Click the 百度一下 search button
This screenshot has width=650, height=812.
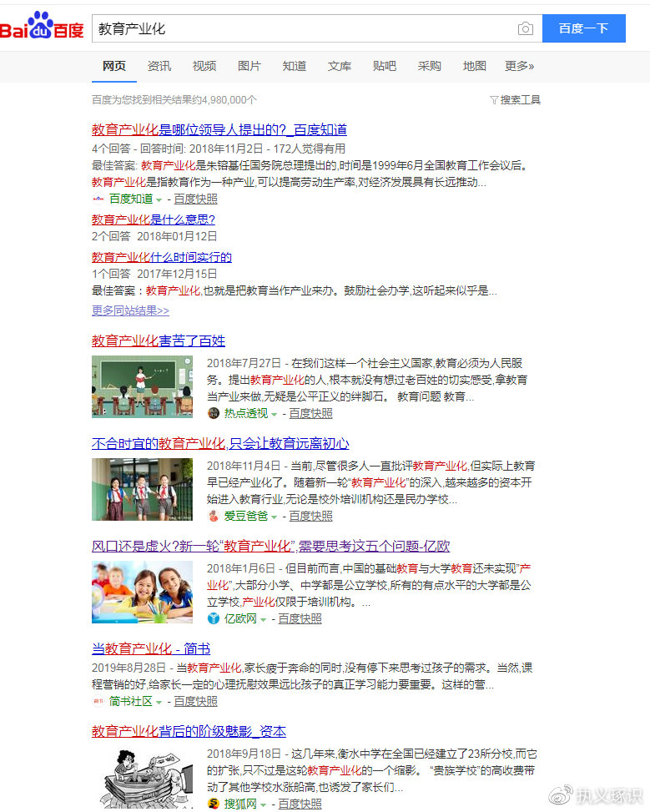click(x=584, y=28)
